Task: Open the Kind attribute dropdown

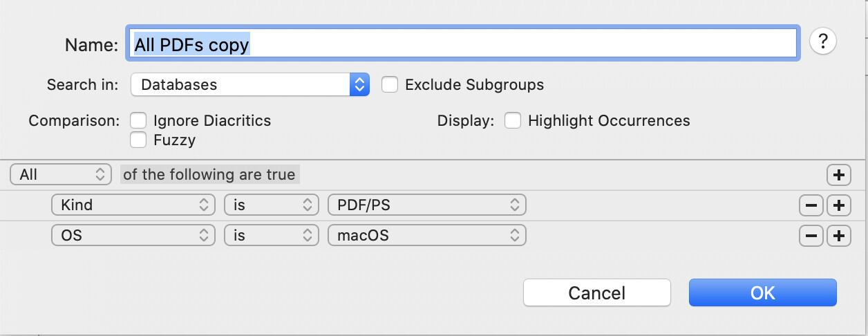Action: click(x=133, y=205)
